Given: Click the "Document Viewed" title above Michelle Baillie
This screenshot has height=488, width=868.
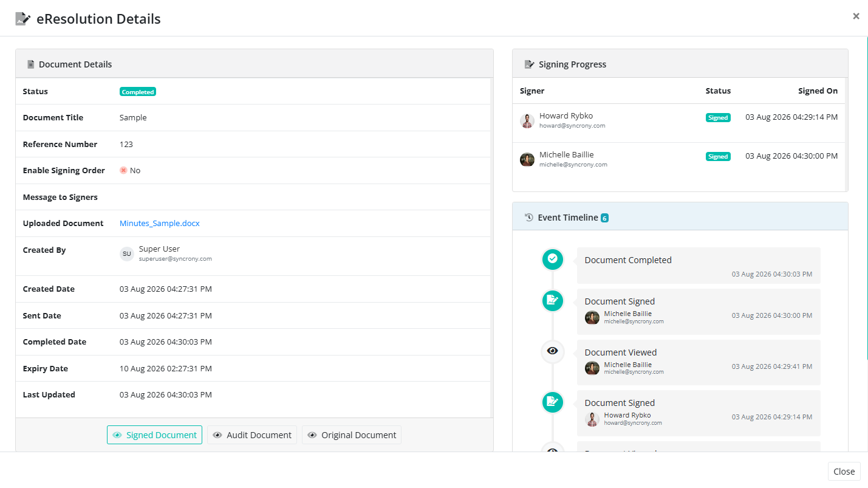Looking at the screenshot, I should click(x=621, y=352).
